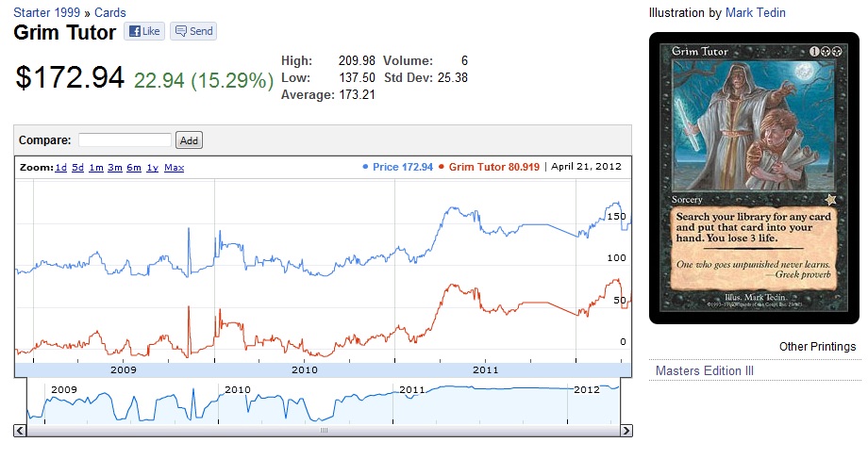Set chart zoom to 3m
Screen dimensions: 868x459
coord(115,168)
